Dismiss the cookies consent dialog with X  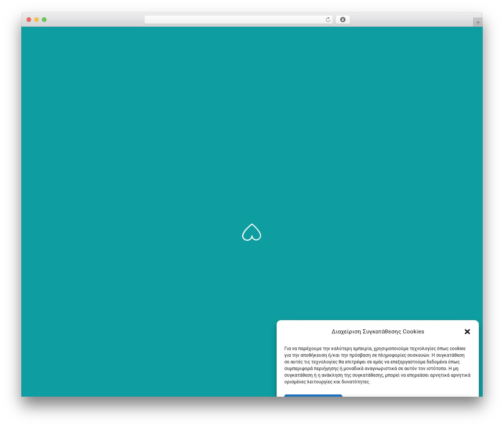click(x=467, y=332)
